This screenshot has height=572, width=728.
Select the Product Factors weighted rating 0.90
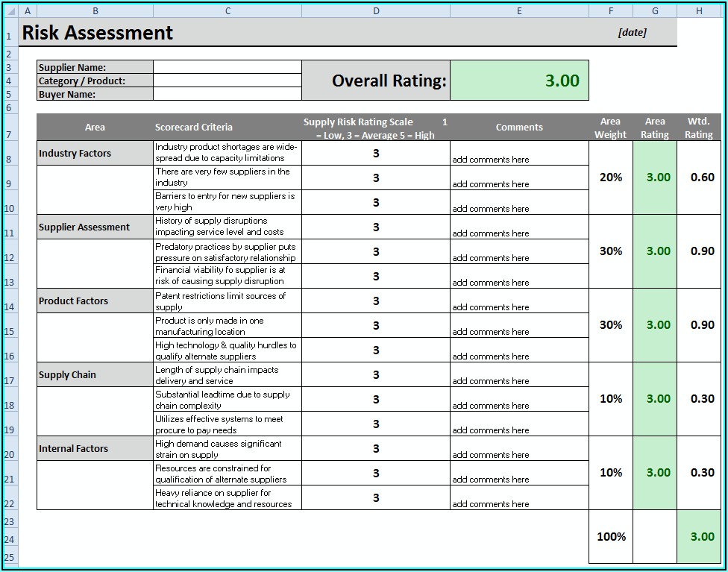tap(701, 325)
